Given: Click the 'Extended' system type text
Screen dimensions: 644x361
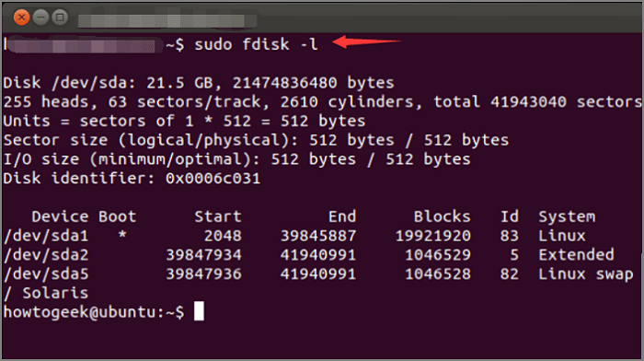Looking at the screenshot, I should [576, 255].
